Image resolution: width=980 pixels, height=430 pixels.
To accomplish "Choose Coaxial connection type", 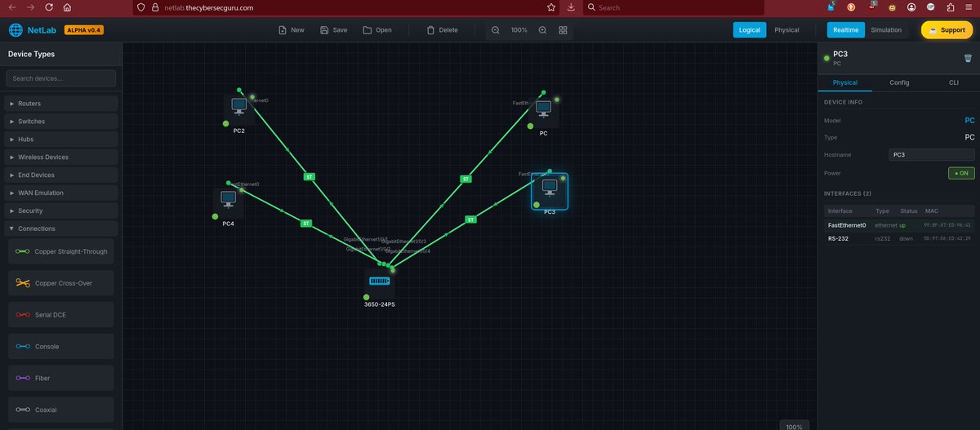I will pos(61,410).
